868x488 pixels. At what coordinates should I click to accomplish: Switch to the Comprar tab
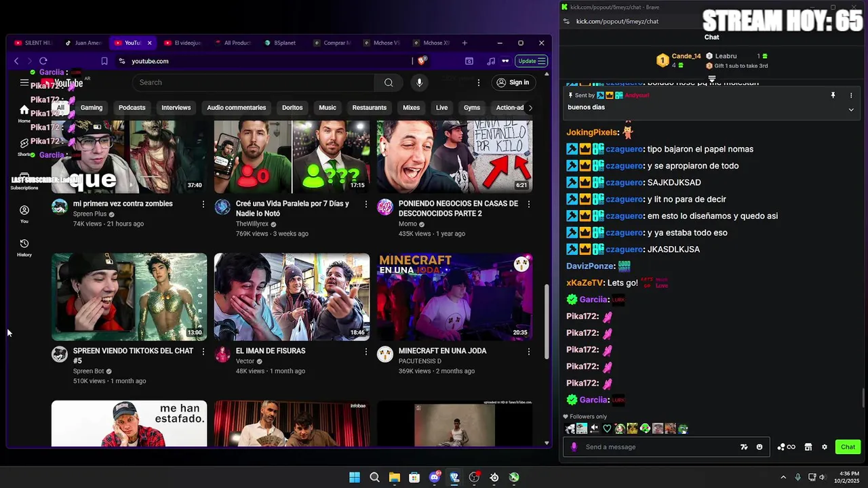332,43
